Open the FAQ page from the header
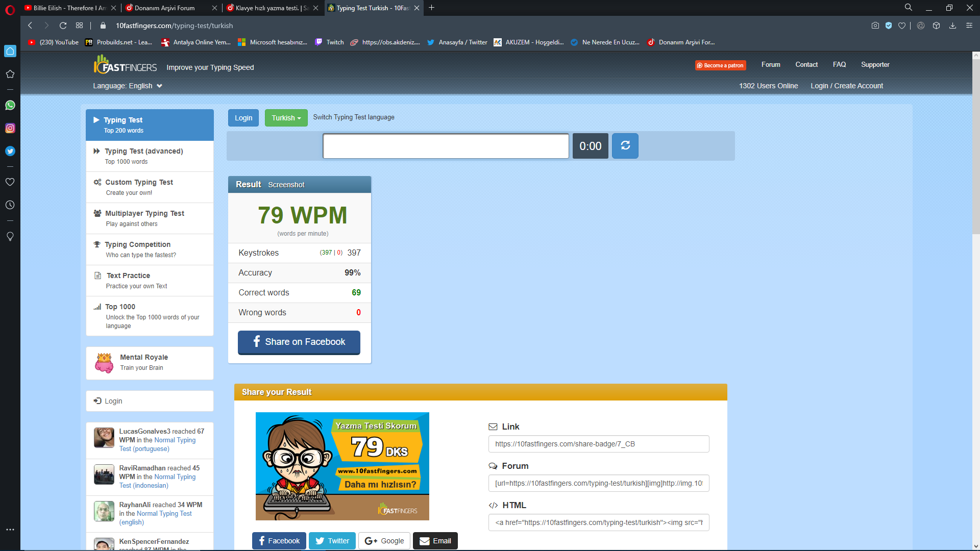 pos(839,64)
